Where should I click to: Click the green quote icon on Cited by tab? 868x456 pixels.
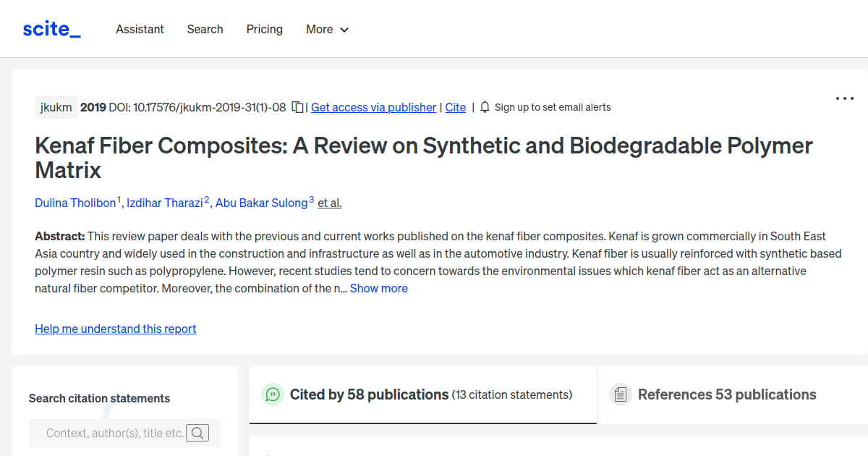pyautogui.click(x=273, y=394)
